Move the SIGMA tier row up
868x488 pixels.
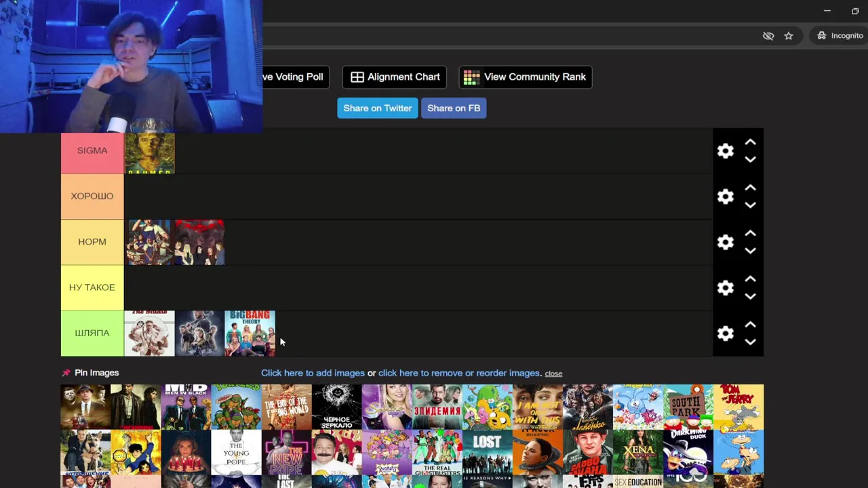point(750,142)
